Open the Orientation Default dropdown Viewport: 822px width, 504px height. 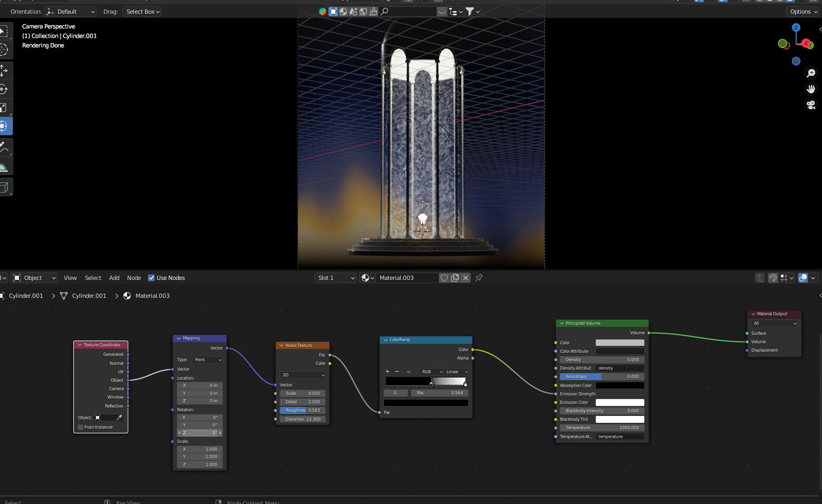(x=71, y=12)
